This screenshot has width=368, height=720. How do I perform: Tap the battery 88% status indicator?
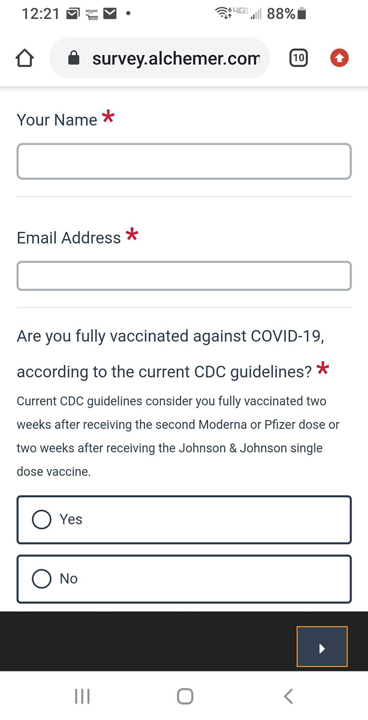coord(286,14)
